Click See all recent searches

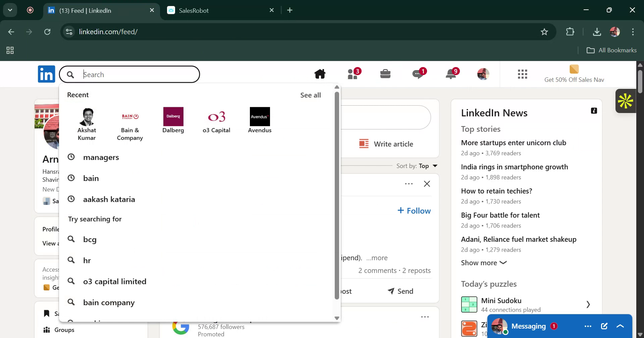[x=310, y=95]
